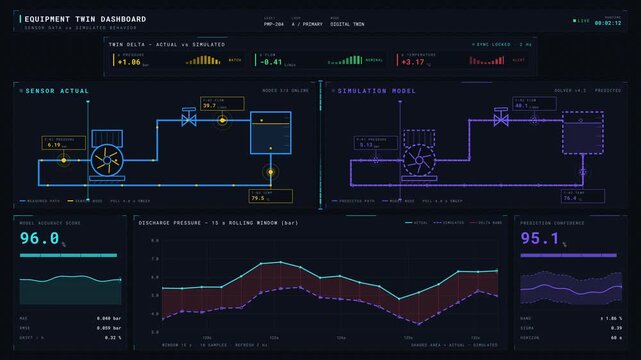Click the SENSOR ACTUAL panel header
This screenshot has width=641, height=360.
tap(57, 91)
